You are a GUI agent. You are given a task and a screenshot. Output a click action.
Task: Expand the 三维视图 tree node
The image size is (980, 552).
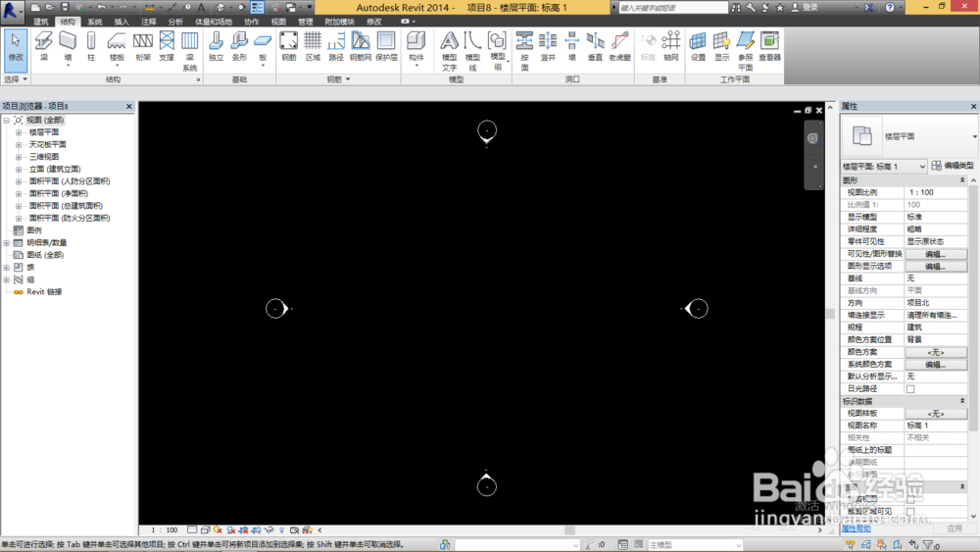click(19, 157)
